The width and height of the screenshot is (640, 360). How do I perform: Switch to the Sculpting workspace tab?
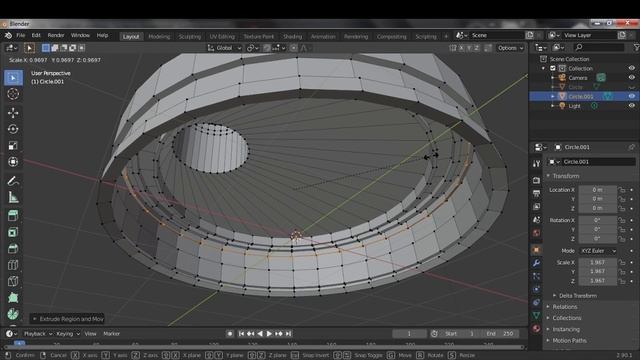[x=190, y=36]
